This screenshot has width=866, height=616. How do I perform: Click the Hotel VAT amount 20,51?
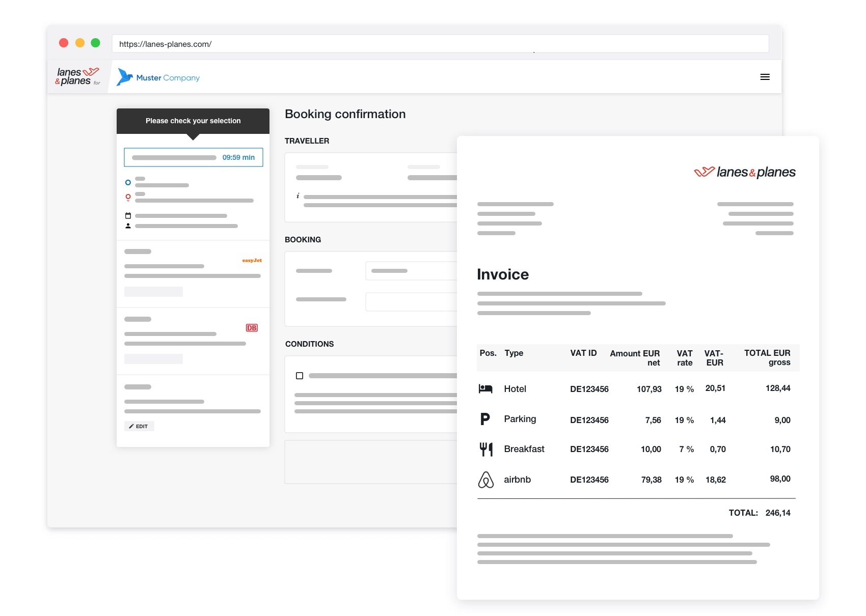(715, 388)
